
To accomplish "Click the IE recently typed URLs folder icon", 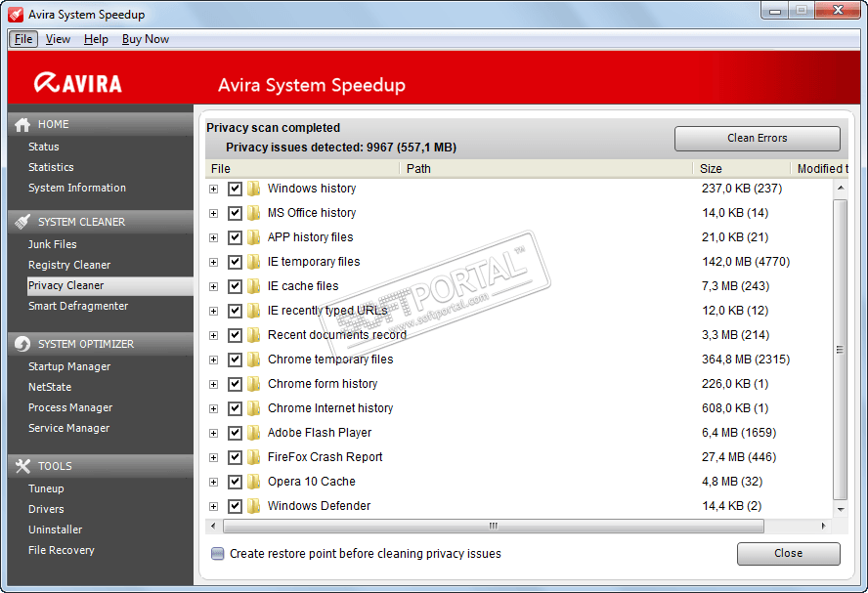I will (x=253, y=311).
